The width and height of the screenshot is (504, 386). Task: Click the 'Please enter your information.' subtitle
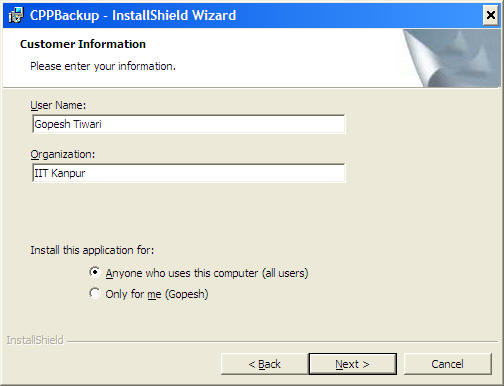tap(103, 66)
